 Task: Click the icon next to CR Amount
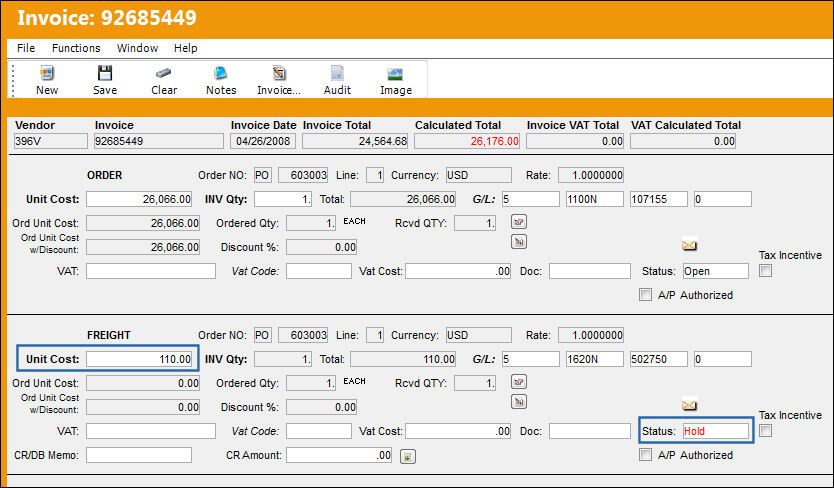[x=408, y=456]
